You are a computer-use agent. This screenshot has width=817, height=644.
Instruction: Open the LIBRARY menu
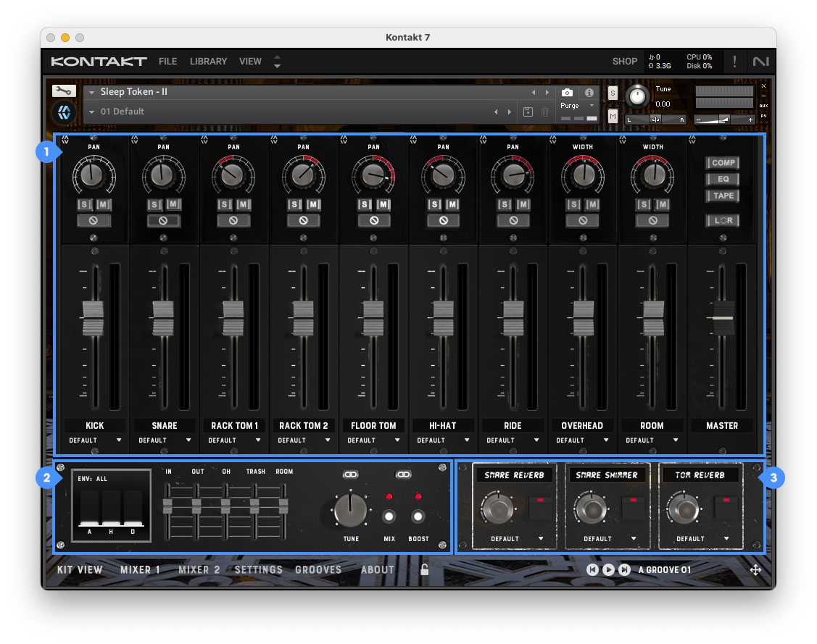[x=208, y=62]
